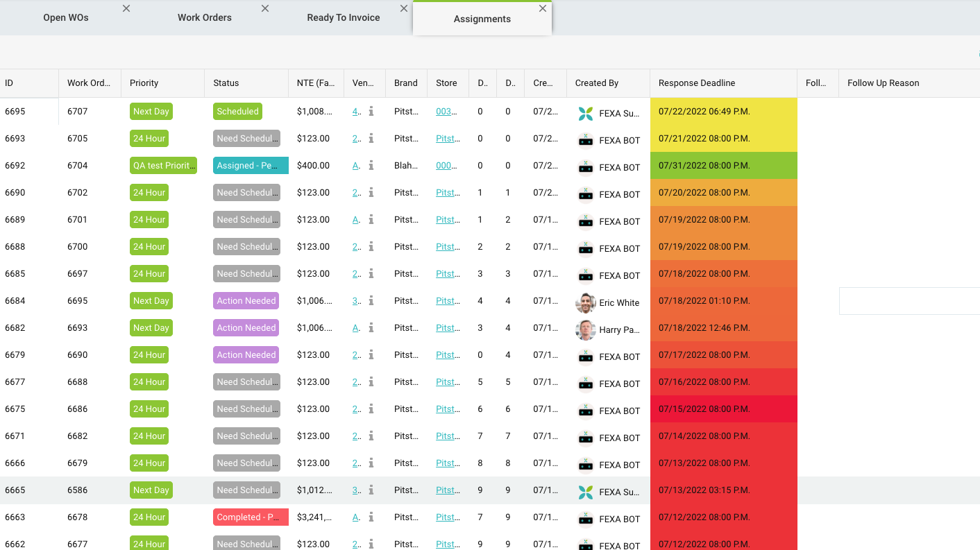
Task: Click Harry's avatar in row 6682
Action: (586, 329)
